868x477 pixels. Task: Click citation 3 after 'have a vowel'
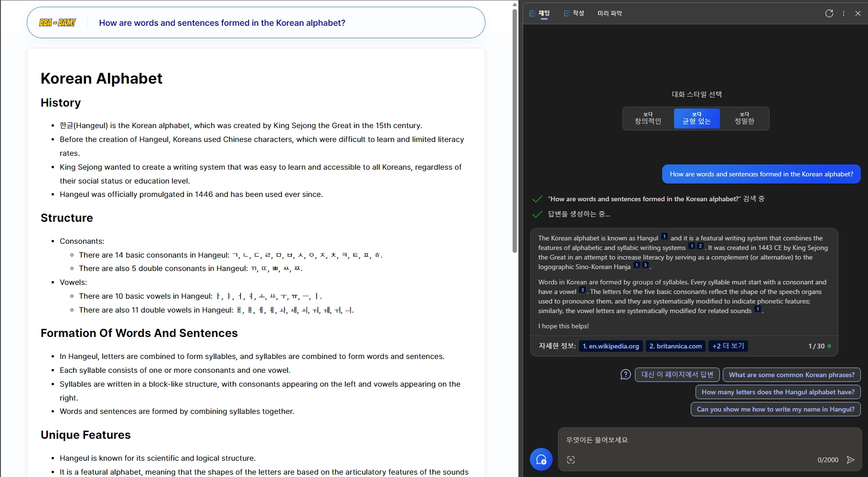tap(582, 290)
